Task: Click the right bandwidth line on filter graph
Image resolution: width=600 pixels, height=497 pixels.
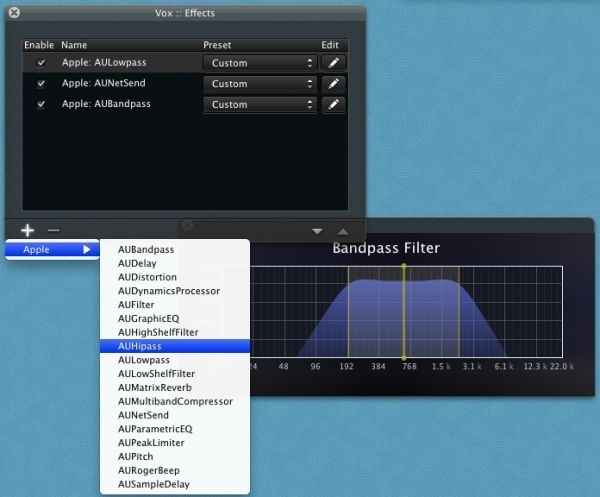Action: click(x=459, y=312)
